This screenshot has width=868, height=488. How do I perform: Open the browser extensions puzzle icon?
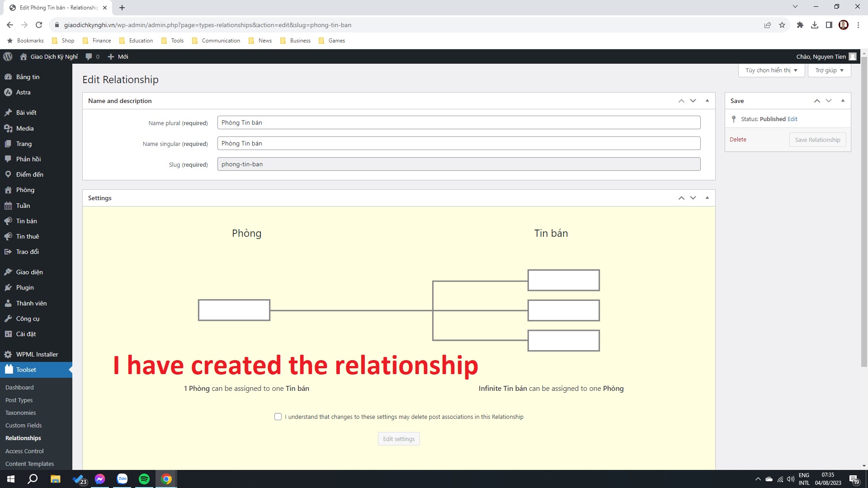click(x=800, y=25)
